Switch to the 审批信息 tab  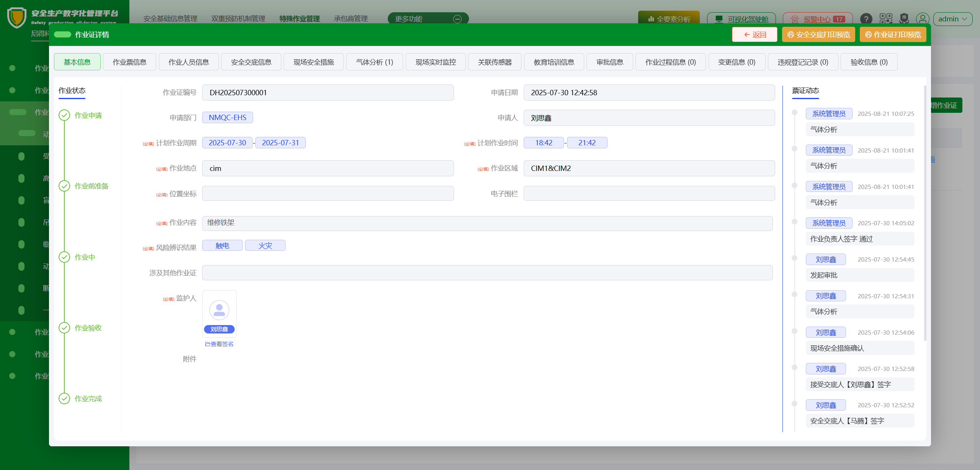609,62
